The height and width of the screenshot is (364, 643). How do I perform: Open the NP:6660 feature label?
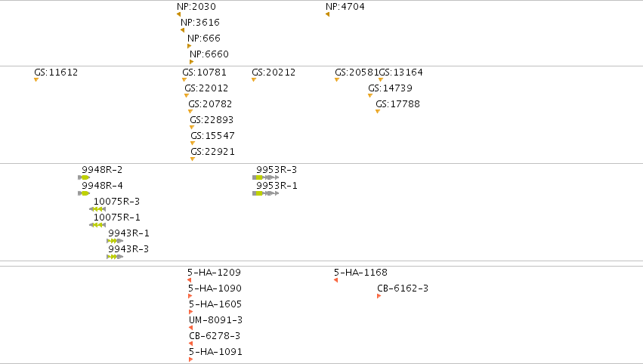(x=209, y=54)
